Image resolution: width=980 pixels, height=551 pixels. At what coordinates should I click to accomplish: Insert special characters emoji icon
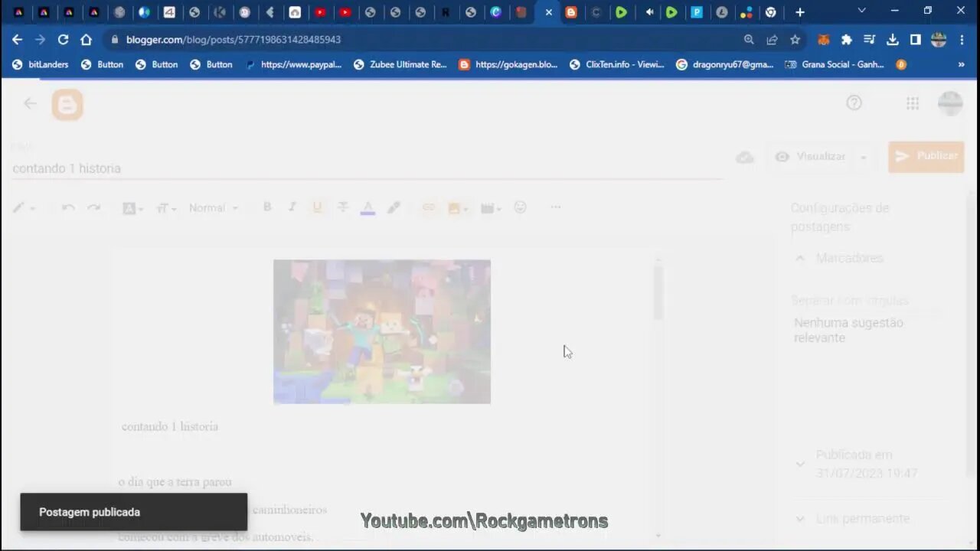(521, 207)
